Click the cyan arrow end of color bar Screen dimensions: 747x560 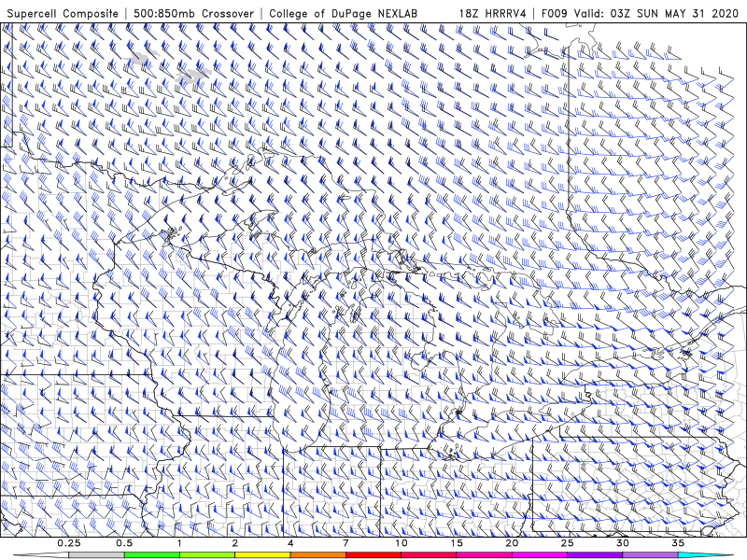coord(706,555)
